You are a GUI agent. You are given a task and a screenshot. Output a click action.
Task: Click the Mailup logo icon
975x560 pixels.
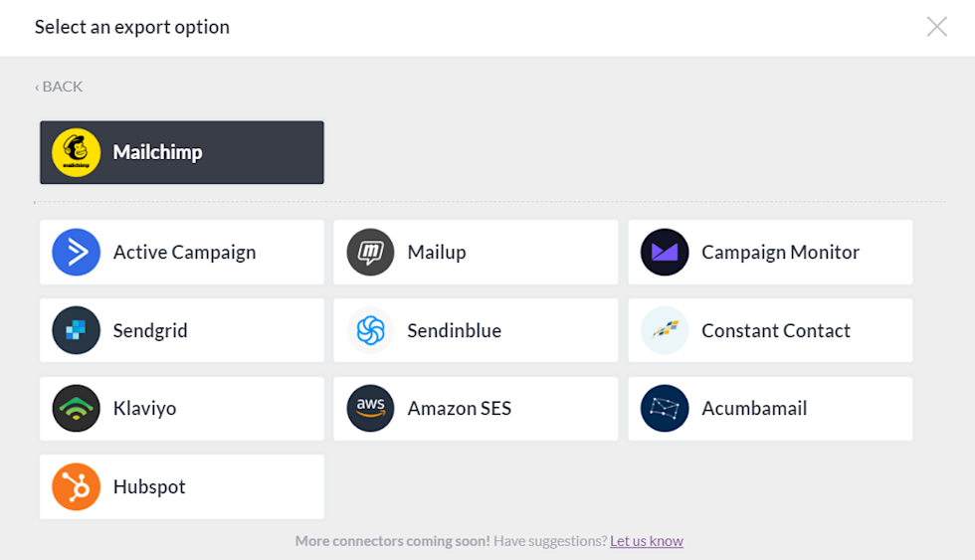click(370, 253)
